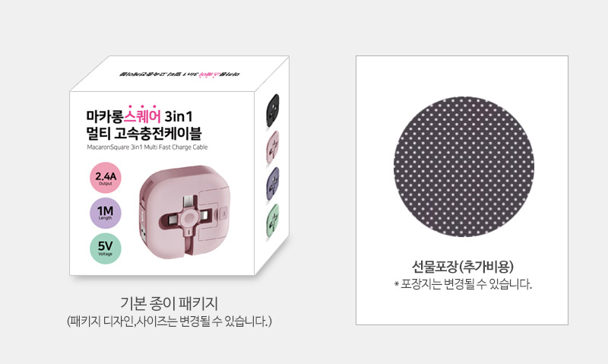Select the navy cable icon on box side

(273, 183)
